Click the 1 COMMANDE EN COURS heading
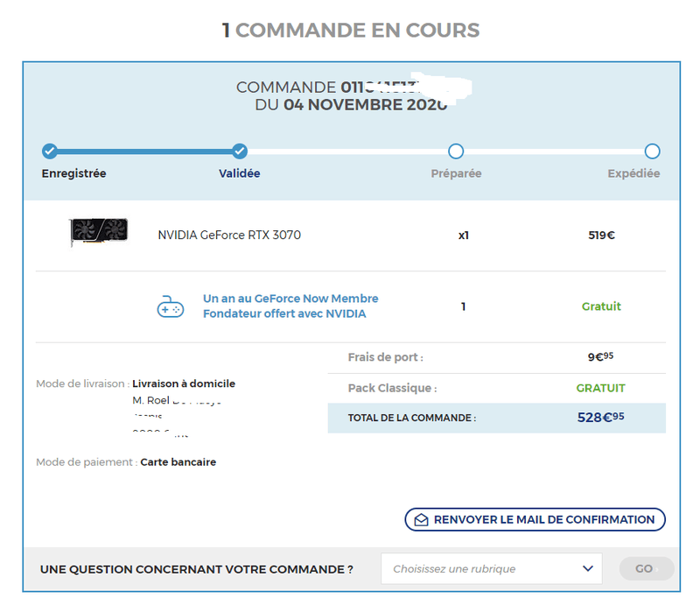This screenshot has width=700, height=605. [x=351, y=31]
